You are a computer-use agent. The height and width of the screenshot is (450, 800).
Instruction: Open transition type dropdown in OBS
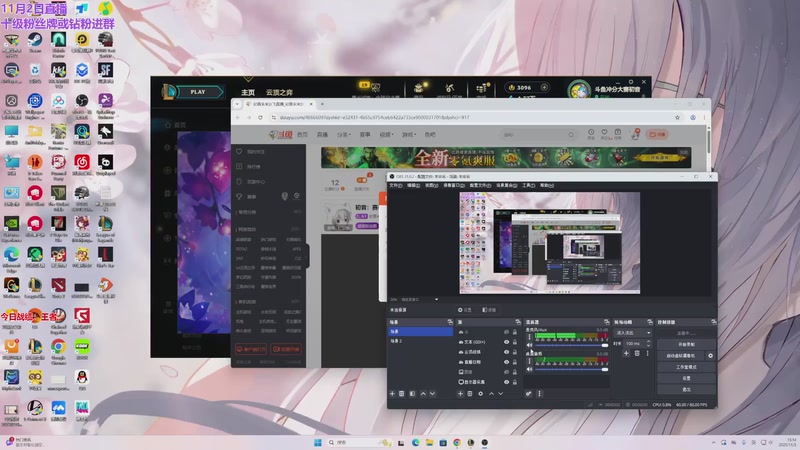pos(633,333)
